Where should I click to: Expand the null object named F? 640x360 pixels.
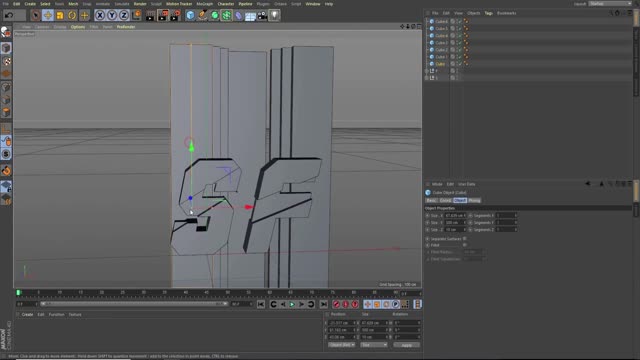tap(427, 71)
